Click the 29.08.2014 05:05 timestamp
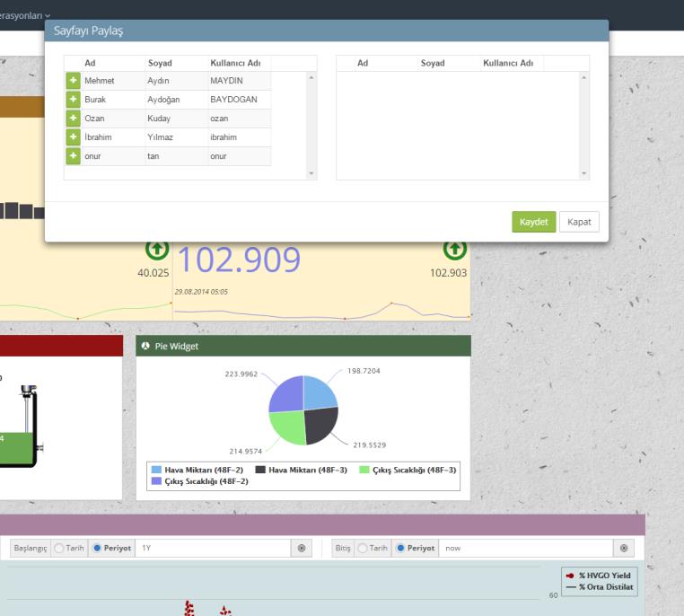 (x=201, y=292)
